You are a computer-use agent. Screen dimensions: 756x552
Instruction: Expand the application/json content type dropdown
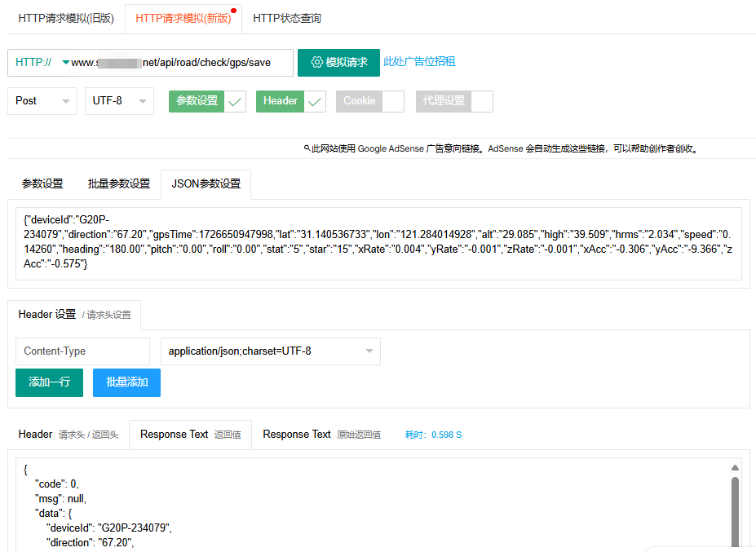[x=270, y=351]
